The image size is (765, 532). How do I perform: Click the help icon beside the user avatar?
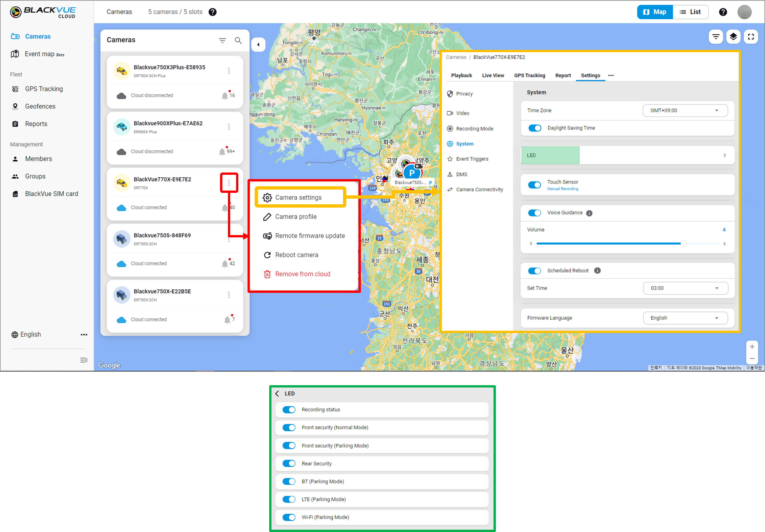point(723,12)
